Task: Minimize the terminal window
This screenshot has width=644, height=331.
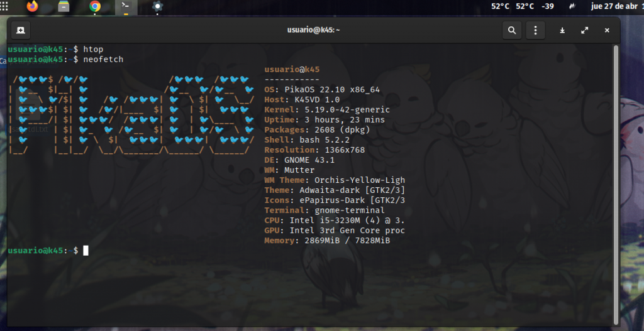Action: coord(562,30)
